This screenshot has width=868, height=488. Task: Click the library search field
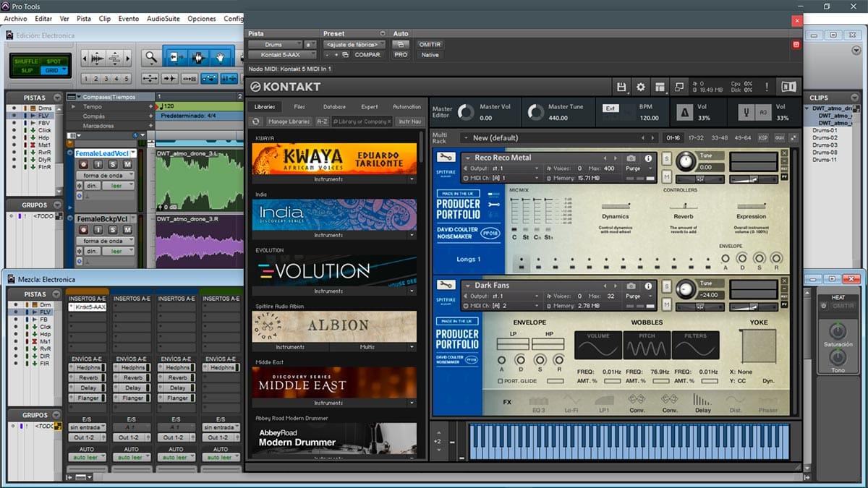(363, 121)
